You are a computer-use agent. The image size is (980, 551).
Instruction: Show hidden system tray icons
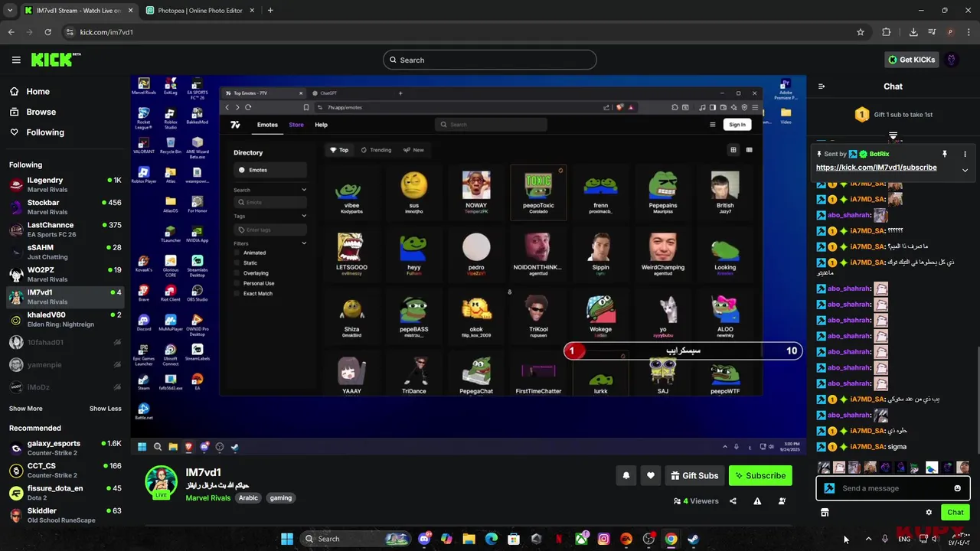pos(868,539)
